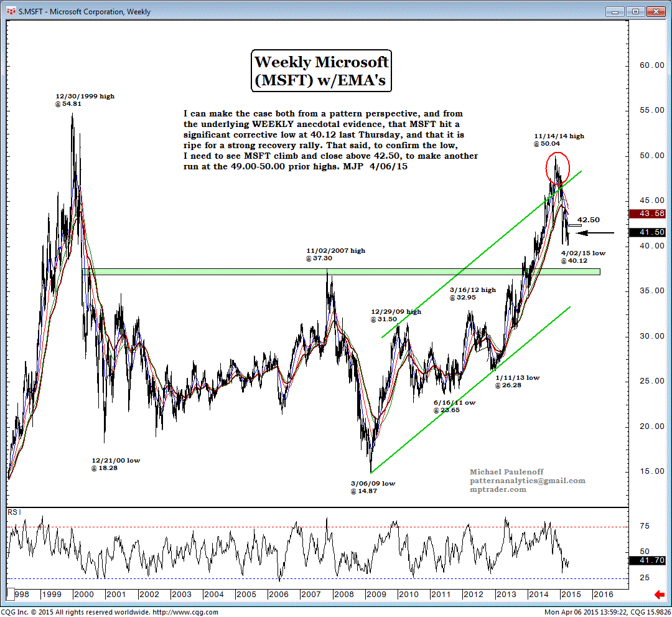Select the RSI study label

[14, 512]
